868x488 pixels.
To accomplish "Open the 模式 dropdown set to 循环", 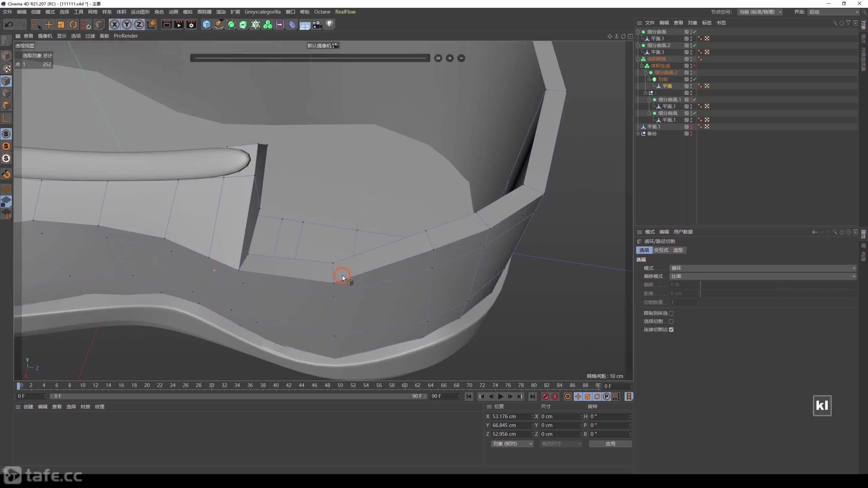I will [x=763, y=268].
